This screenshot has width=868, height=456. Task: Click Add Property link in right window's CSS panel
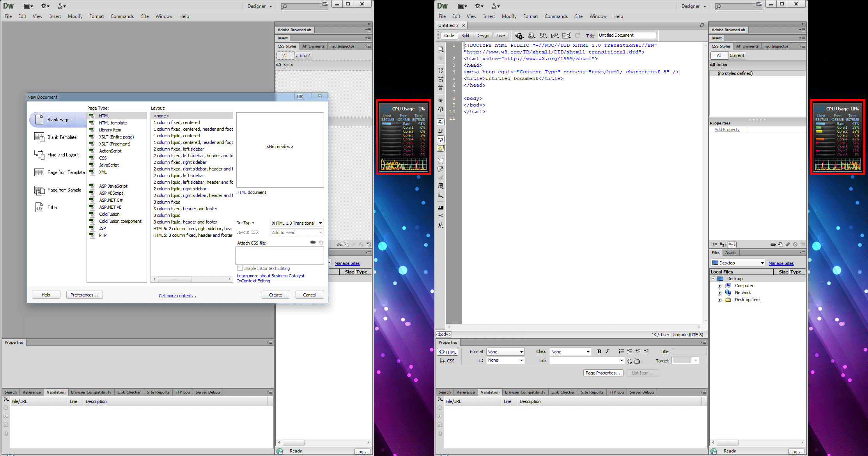727,130
